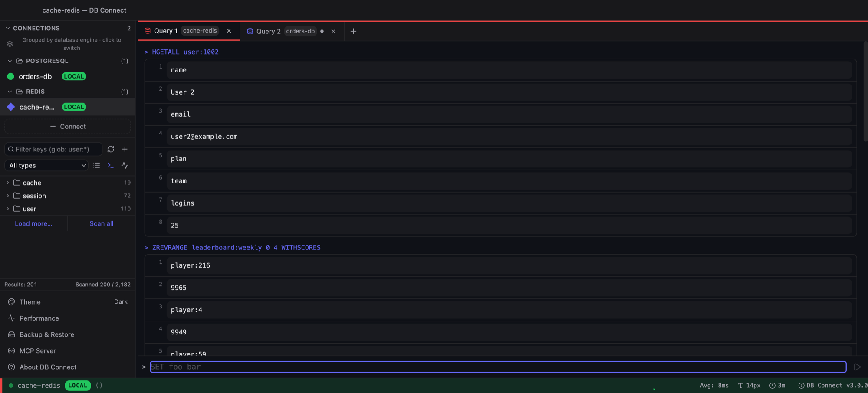This screenshot has width=868, height=393.
Task: Switch to Query 2 orders-db tab
Action: coord(292,31)
